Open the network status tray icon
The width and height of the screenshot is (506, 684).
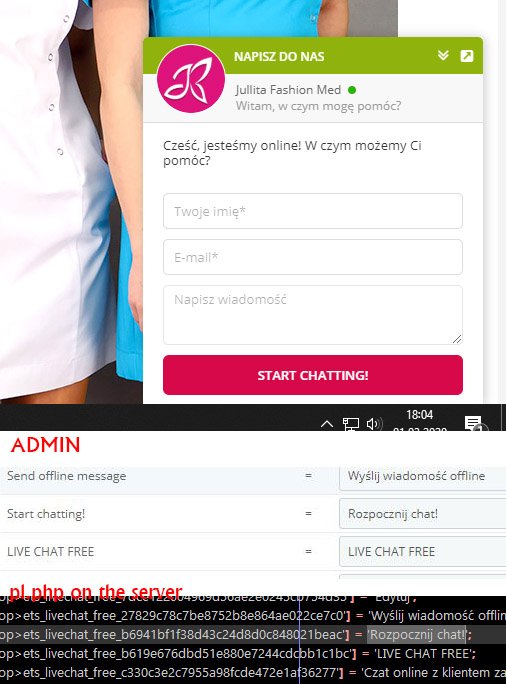tap(351, 424)
